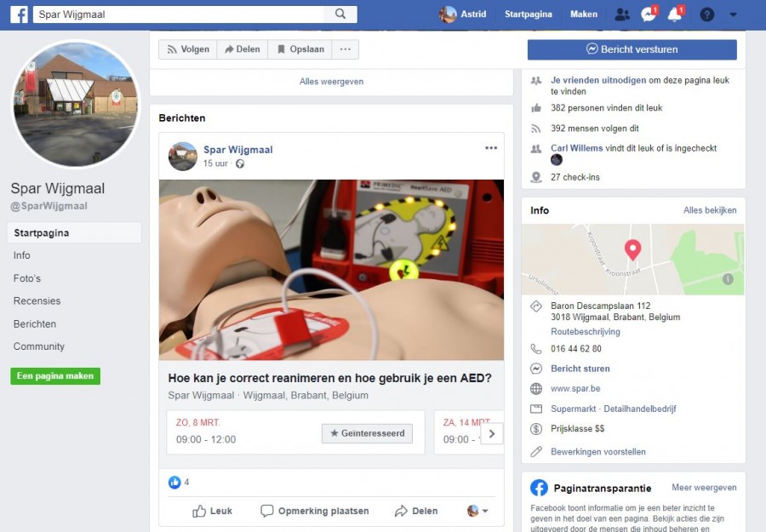Click into the Facebook search field
The image size is (766, 532).
click(x=179, y=14)
